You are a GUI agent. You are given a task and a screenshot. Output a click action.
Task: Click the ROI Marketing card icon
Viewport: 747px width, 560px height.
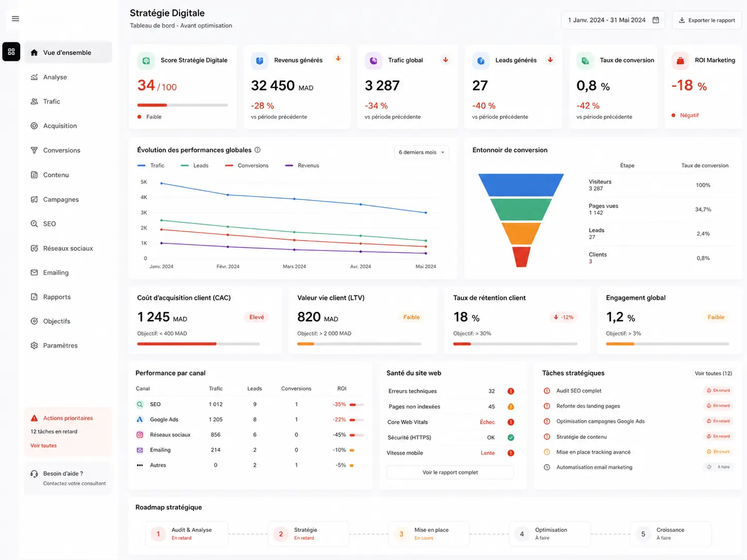(x=680, y=61)
